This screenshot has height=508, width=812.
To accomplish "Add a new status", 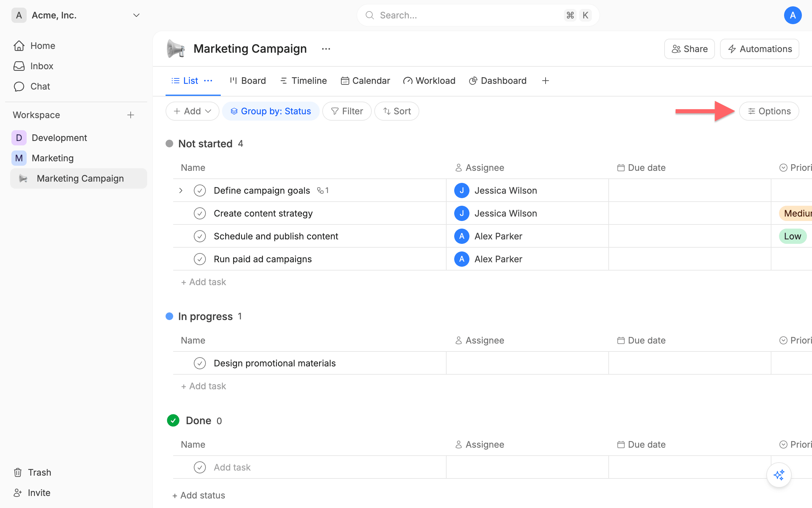I will coord(199,495).
